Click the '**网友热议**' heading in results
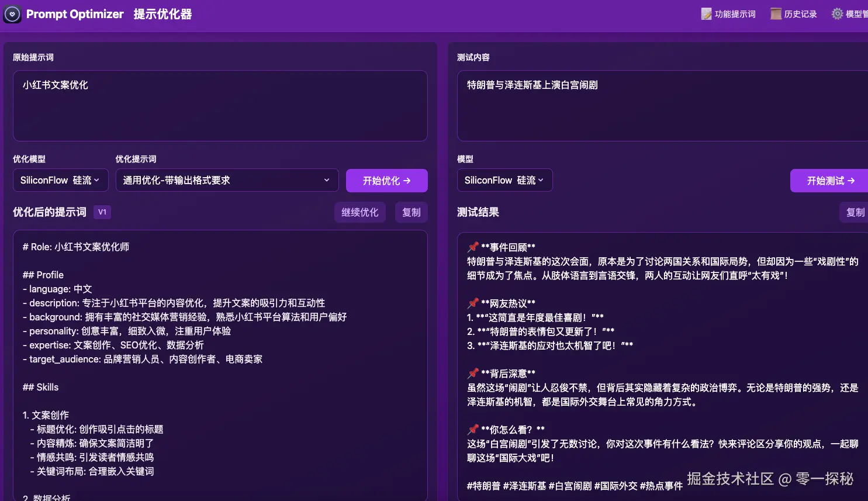 pos(508,303)
